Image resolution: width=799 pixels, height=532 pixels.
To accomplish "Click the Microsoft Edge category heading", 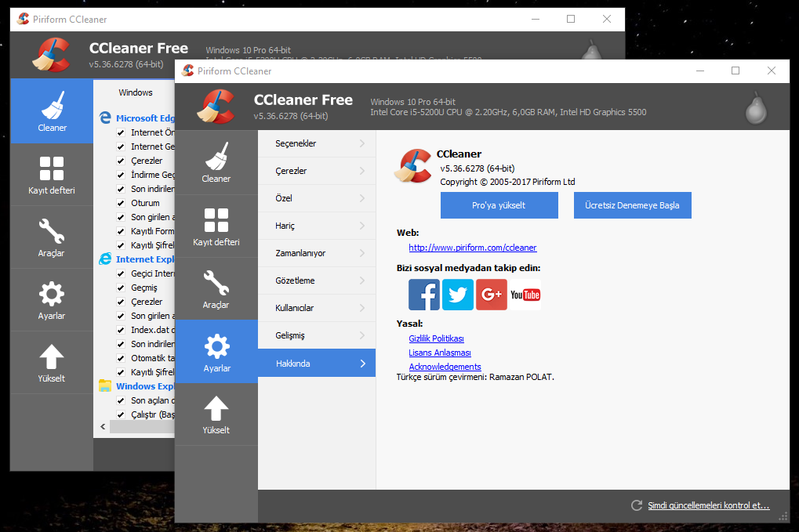I will pyautogui.click(x=145, y=118).
